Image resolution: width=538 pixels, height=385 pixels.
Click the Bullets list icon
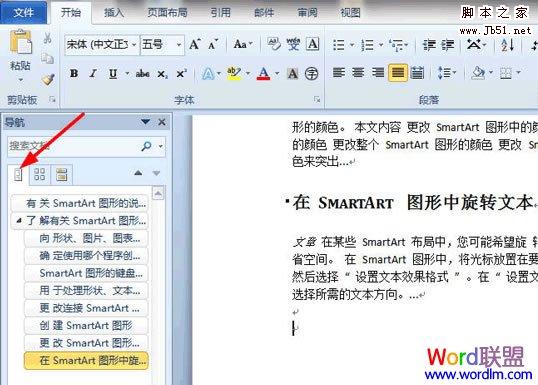pos(339,45)
